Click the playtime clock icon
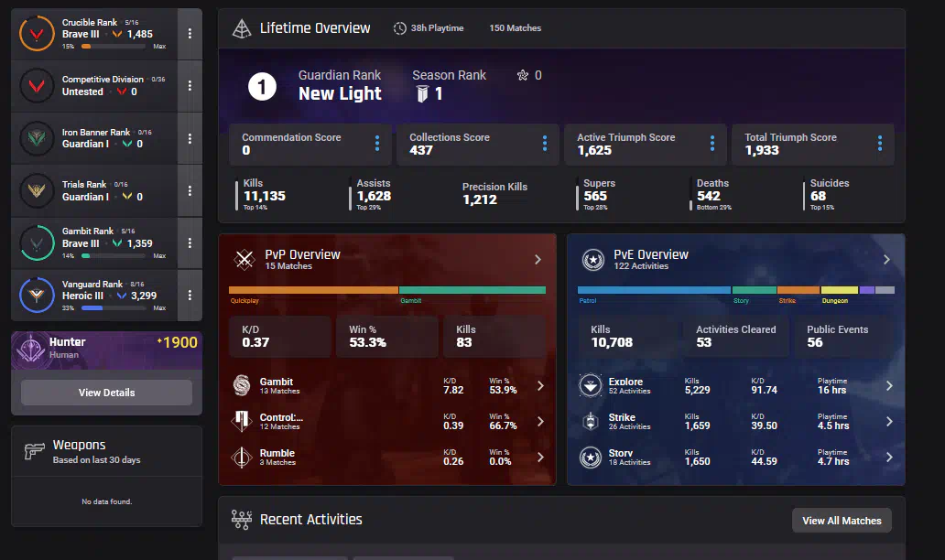Viewport: 945px width, 560px height. pyautogui.click(x=399, y=28)
